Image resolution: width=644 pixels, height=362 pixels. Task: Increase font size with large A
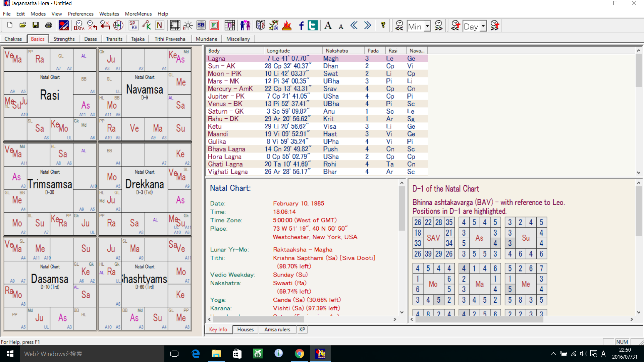(x=328, y=25)
